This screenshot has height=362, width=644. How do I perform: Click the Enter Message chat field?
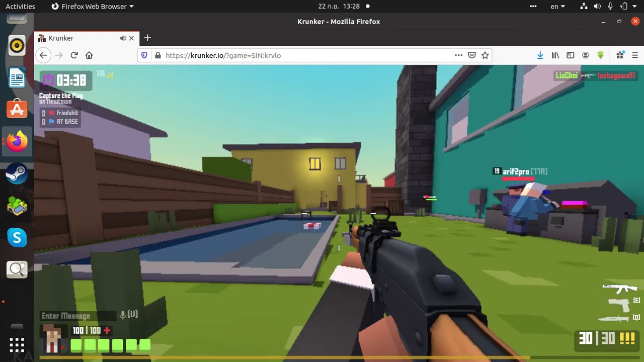78,316
